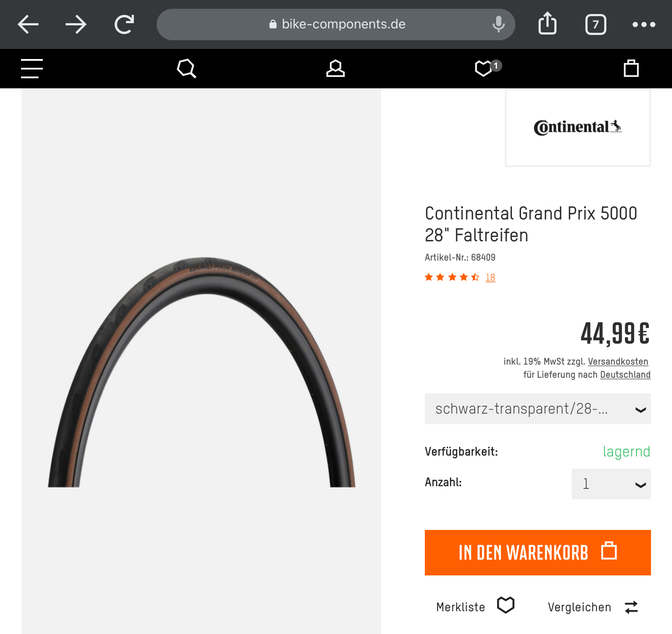Screen dimensions: 672x634
Task: Open the browser three-dot more menu
Action: click(x=644, y=24)
